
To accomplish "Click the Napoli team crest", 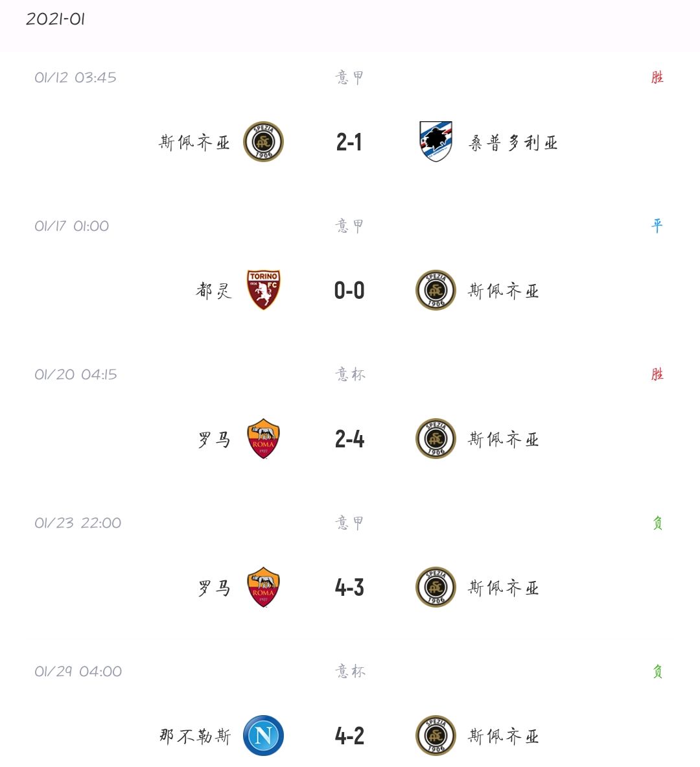I will (x=263, y=735).
